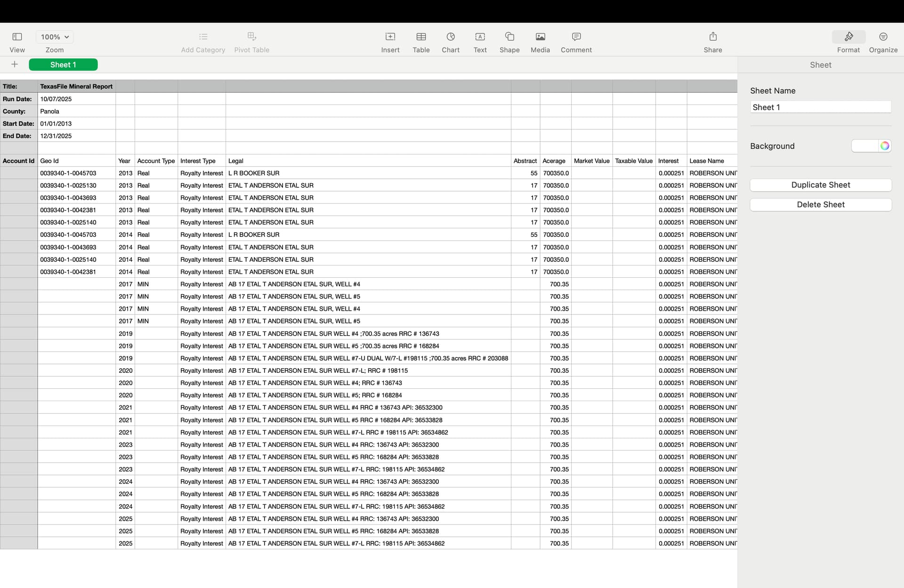Toggle the Organize sidebar panel
The height and width of the screenshot is (588, 904).
coord(883,37)
